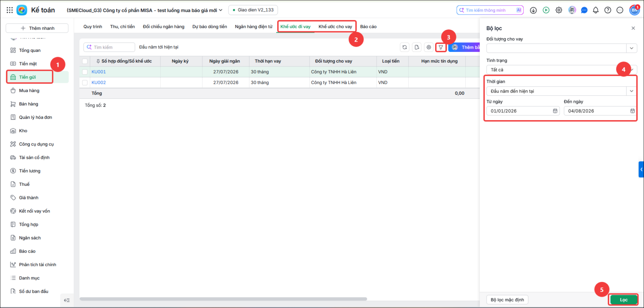Image resolution: width=644 pixels, height=308 pixels.
Task: Switch to the Khế ước cho vay tab
Action: click(x=335, y=27)
